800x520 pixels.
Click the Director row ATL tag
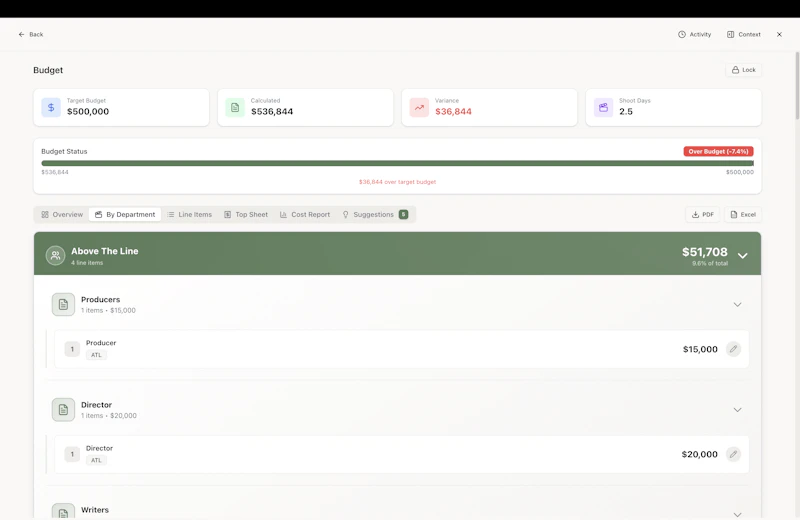[96, 460]
